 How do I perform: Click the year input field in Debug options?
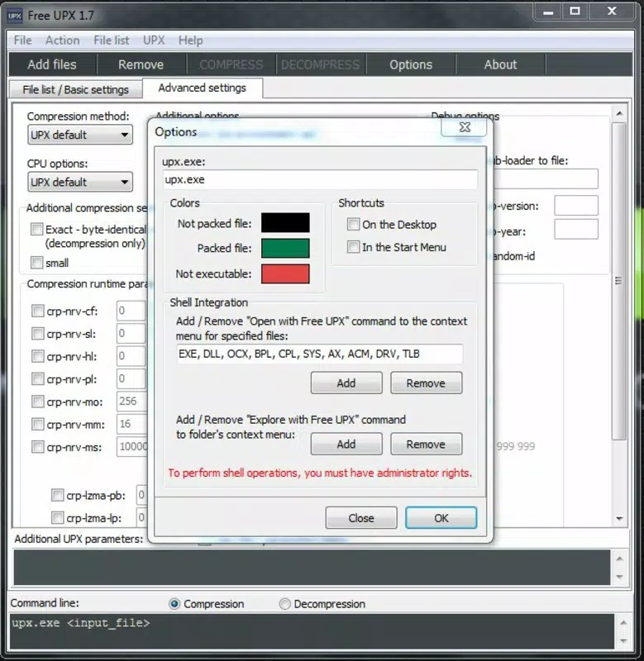(576, 230)
